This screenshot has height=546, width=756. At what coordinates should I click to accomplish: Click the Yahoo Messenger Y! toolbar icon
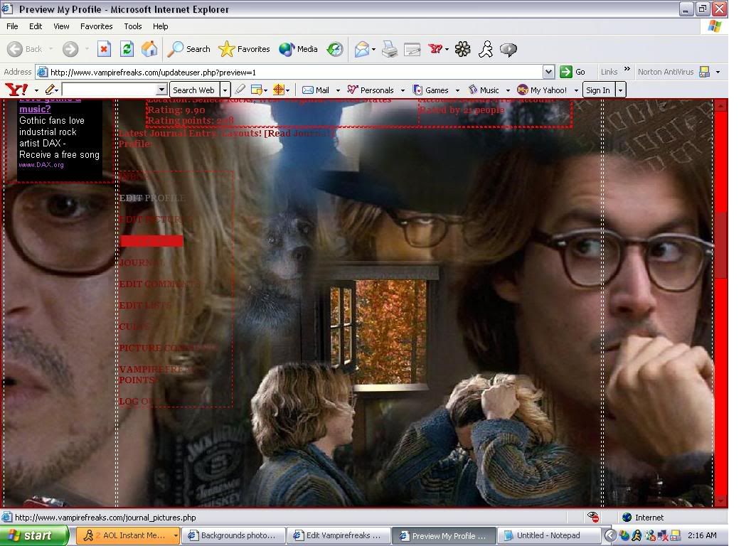pyautogui.click(x=435, y=48)
